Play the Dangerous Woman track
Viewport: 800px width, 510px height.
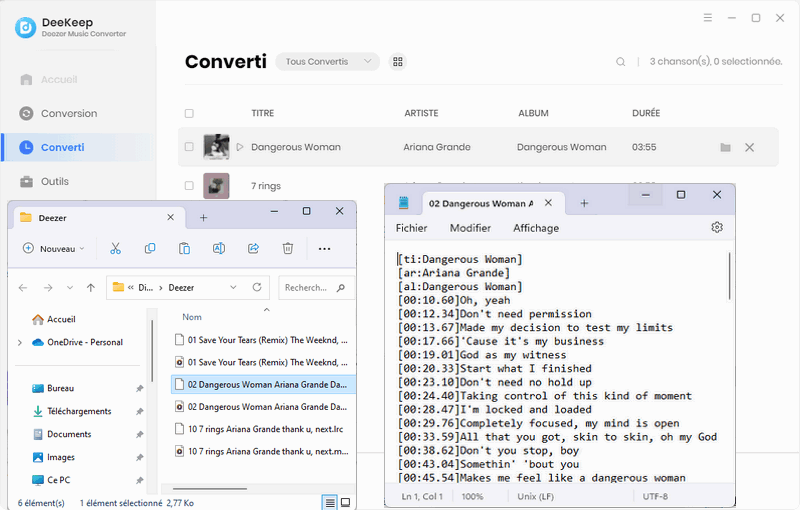(x=240, y=148)
